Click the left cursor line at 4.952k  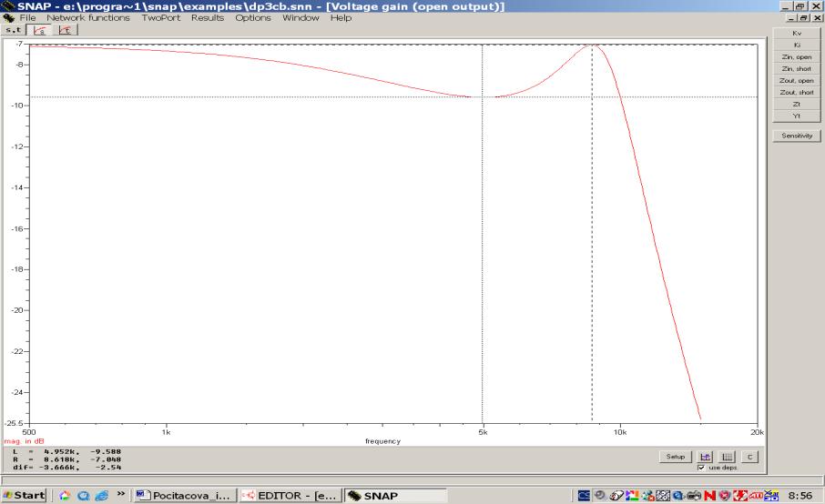pyautogui.click(x=483, y=233)
